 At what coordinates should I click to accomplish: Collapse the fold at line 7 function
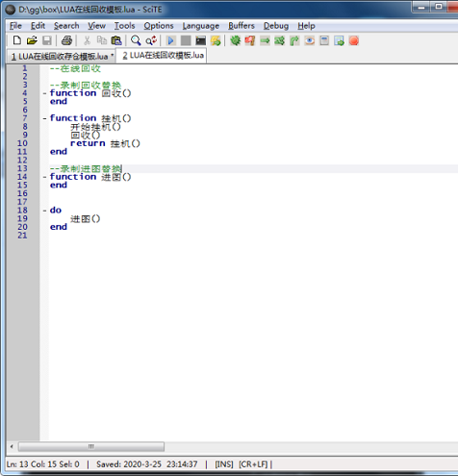(45, 118)
